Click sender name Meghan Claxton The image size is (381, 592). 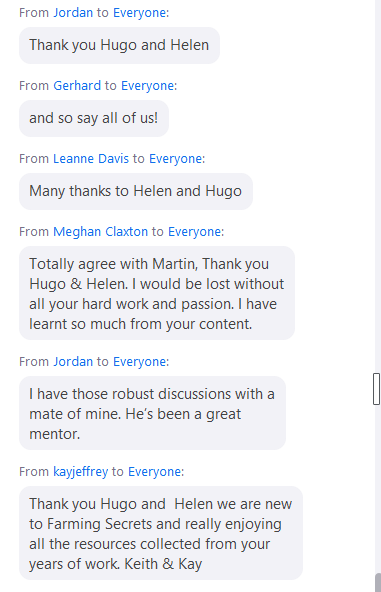(x=100, y=231)
